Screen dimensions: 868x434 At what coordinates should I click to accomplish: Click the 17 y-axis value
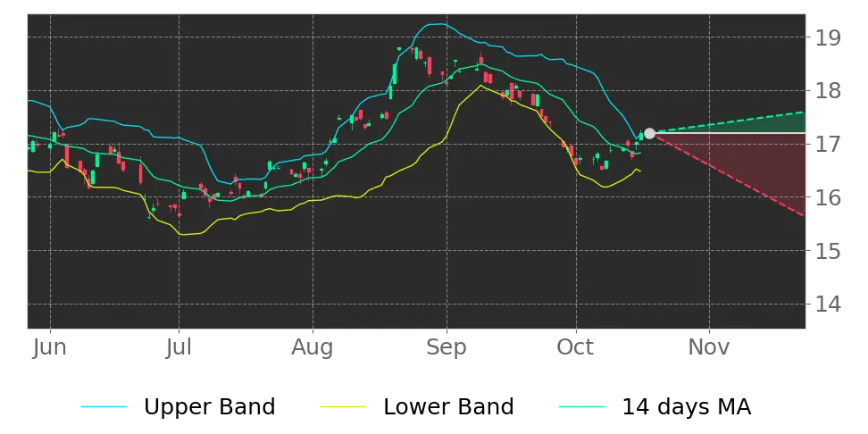(x=826, y=145)
